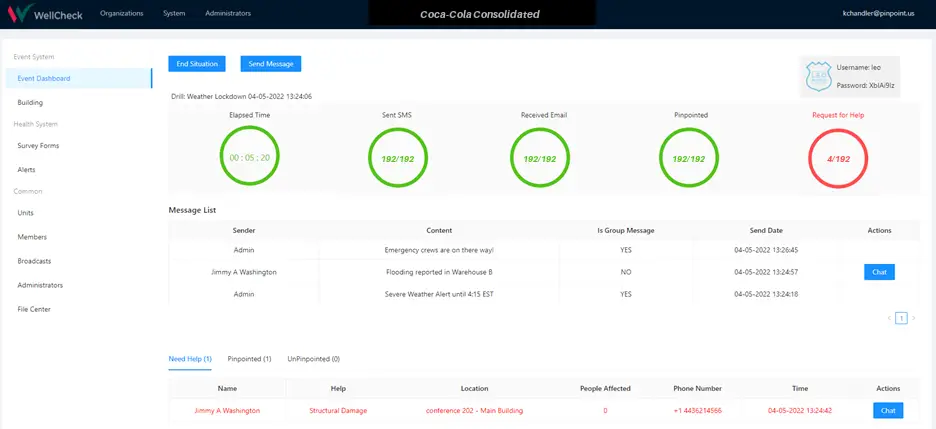Click the Location column header
936x429 pixels.
(475, 388)
